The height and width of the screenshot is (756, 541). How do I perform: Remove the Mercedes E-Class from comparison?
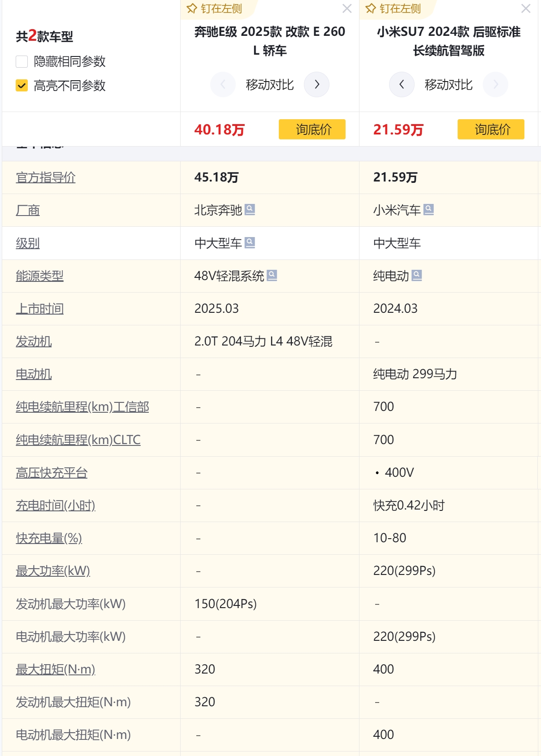click(347, 9)
